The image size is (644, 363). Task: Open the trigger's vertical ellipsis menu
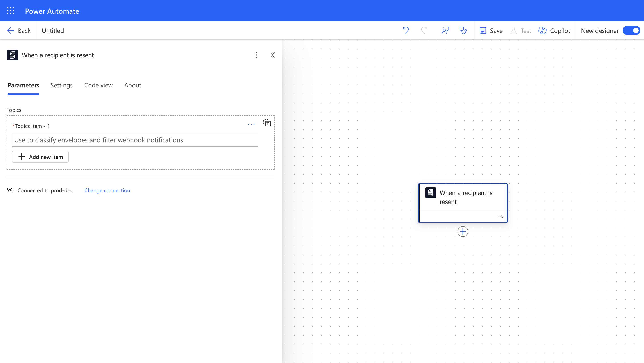(256, 55)
